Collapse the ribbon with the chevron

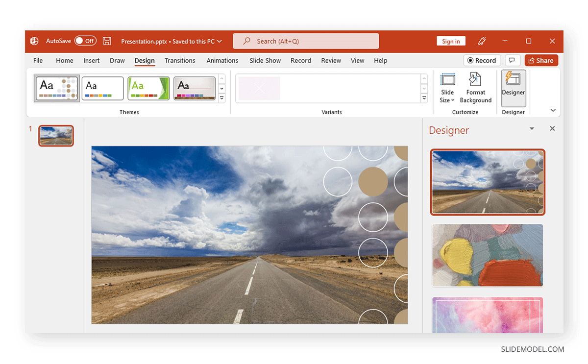tap(553, 111)
